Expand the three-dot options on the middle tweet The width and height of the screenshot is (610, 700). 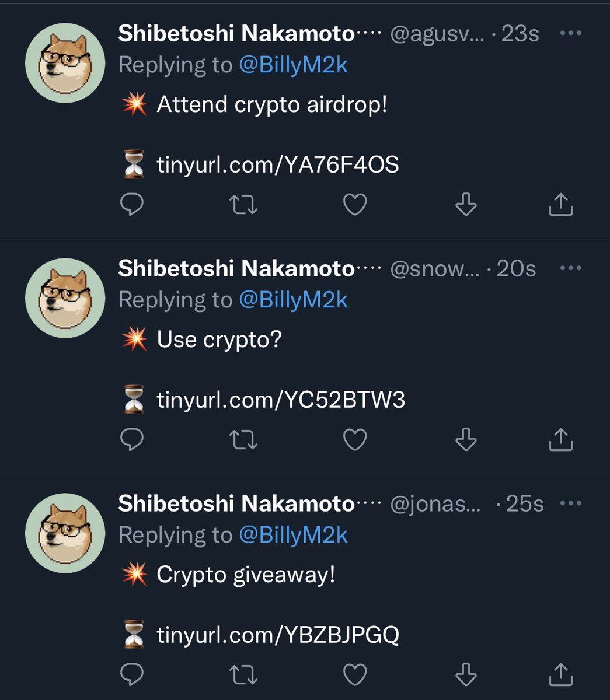[570, 267]
